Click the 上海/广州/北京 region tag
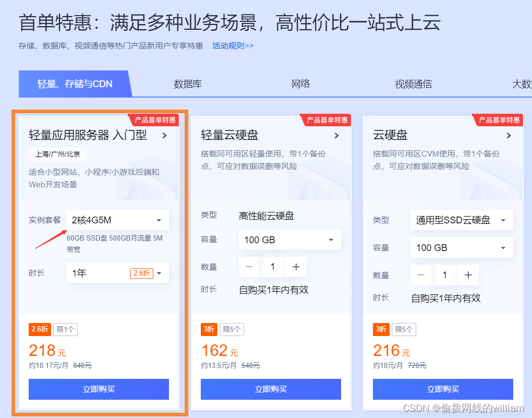 click(58, 154)
